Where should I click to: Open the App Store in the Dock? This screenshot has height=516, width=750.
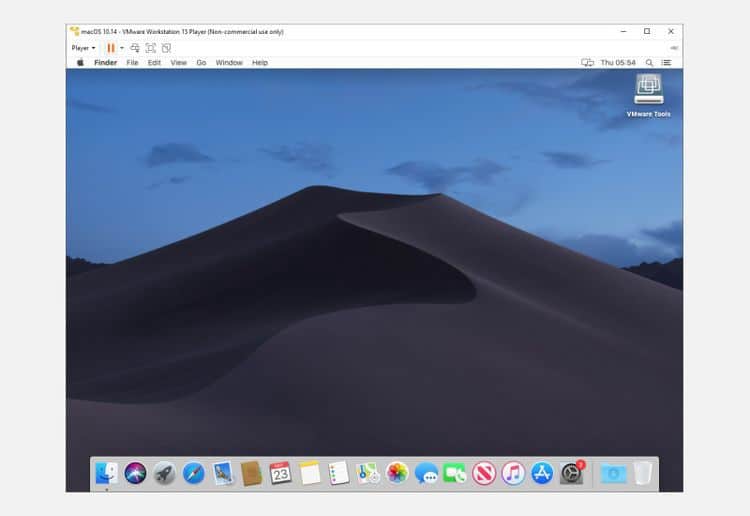tap(542, 473)
